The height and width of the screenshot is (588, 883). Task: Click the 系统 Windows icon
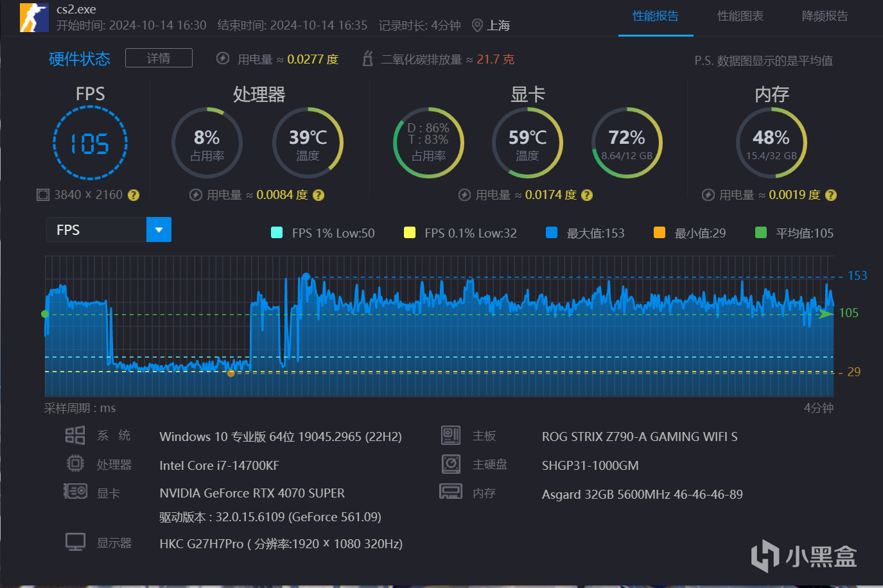(75, 435)
